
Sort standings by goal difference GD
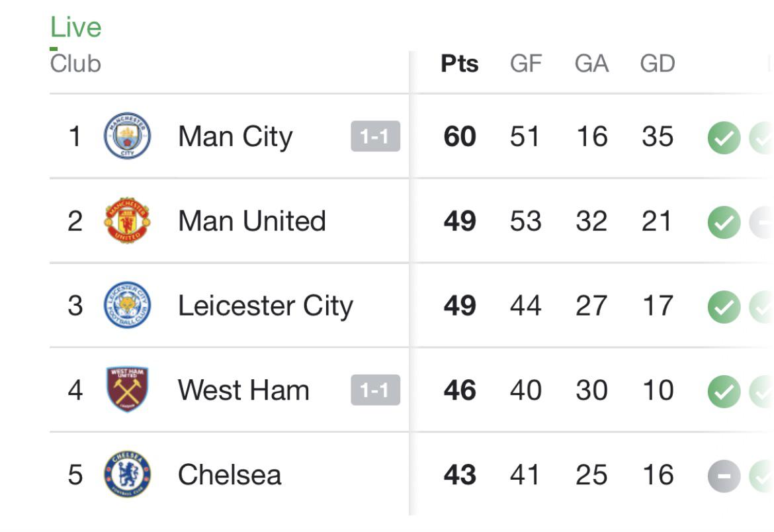coord(658,64)
